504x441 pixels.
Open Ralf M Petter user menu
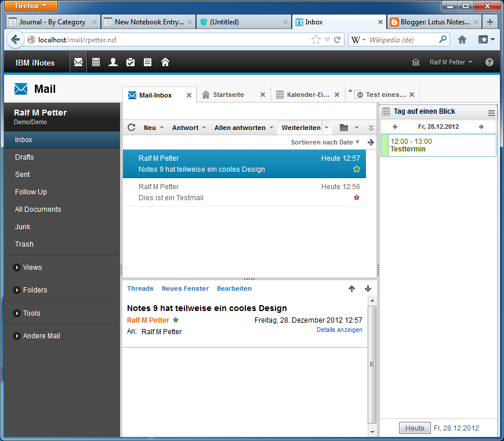coord(451,62)
